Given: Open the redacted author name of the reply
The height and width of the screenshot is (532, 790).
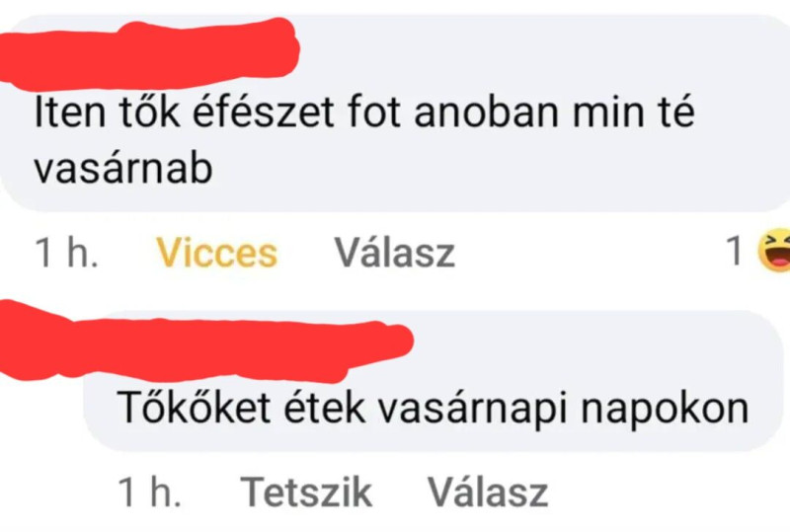Looking at the screenshot, I should pos(206,342).
